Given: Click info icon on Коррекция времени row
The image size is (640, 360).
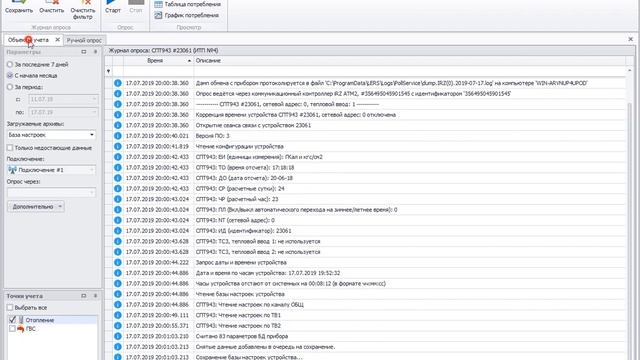Looking at the screenshot, I should pyautogui.click(x=118, y=115).
